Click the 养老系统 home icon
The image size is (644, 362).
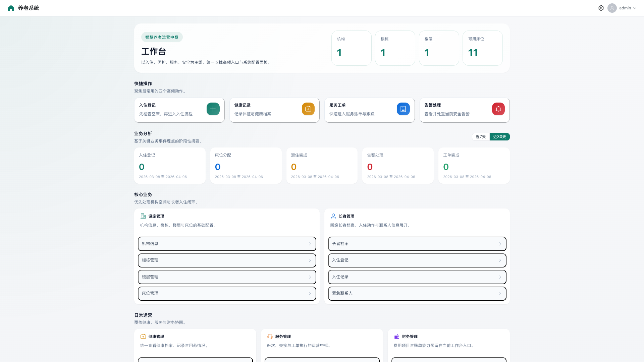11,8
